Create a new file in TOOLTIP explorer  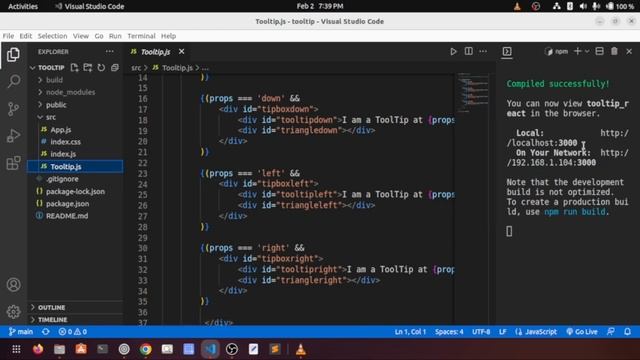click(74, 67)
